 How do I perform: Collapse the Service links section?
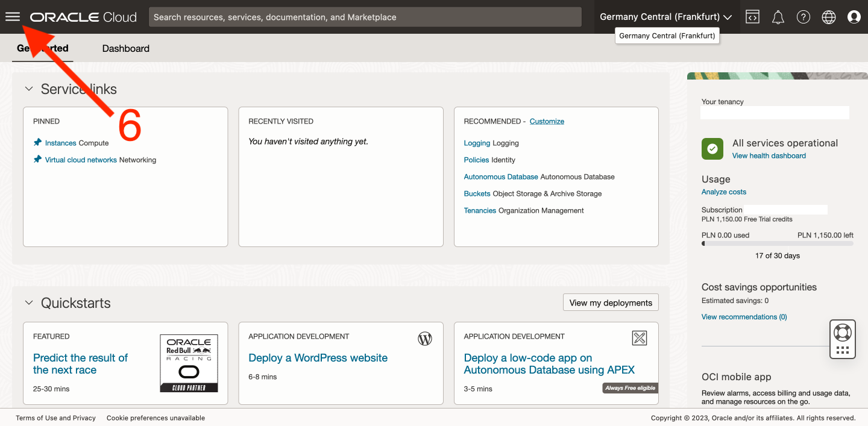point(28,89)
